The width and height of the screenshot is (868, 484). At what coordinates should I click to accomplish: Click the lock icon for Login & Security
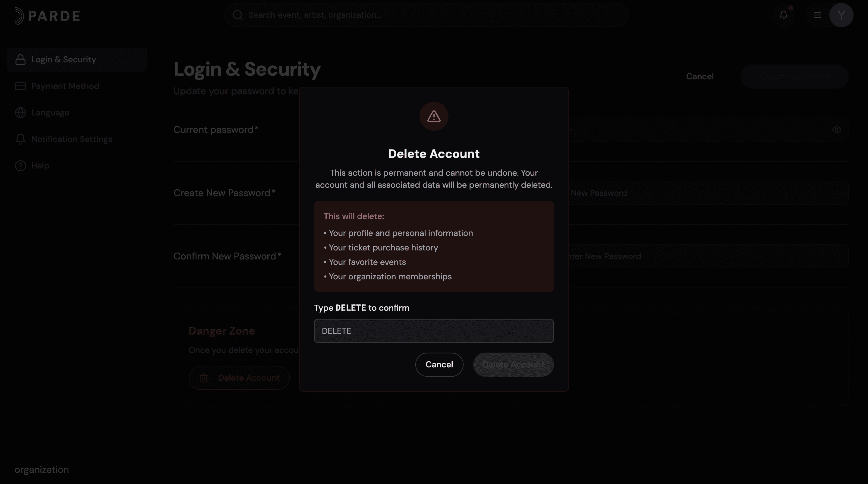click(x=20, y=60)
